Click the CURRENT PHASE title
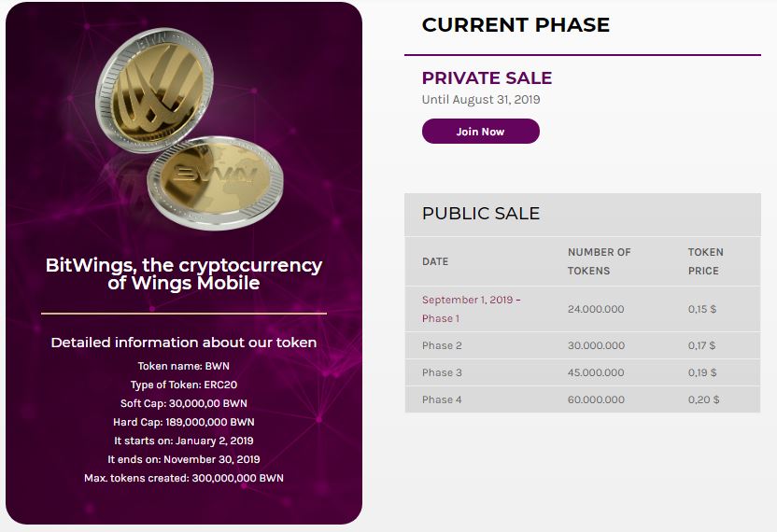Screen dimensions: 777x532 [x=516, y=25]
